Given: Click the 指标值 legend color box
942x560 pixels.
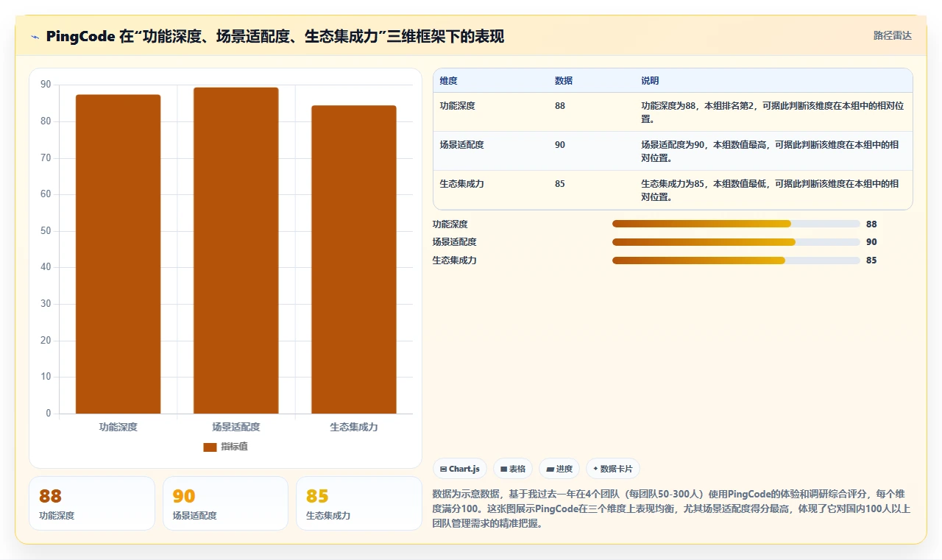Looking at the screenshot, I should [210, 447].
